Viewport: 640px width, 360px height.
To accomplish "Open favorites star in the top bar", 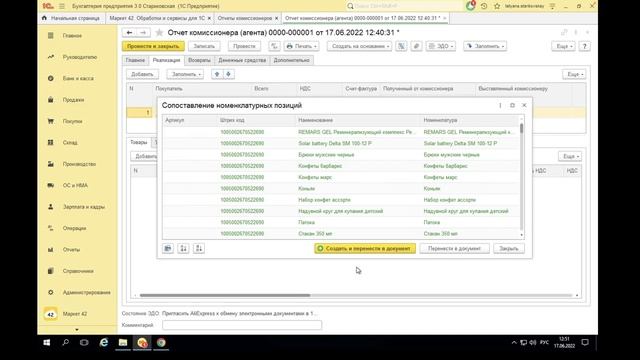I will click(497, 6).
